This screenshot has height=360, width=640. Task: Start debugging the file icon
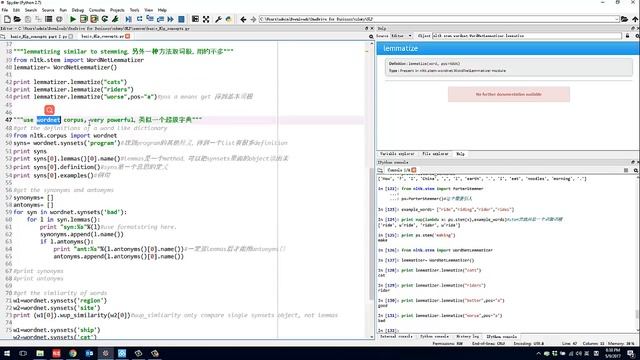(128, 19)
